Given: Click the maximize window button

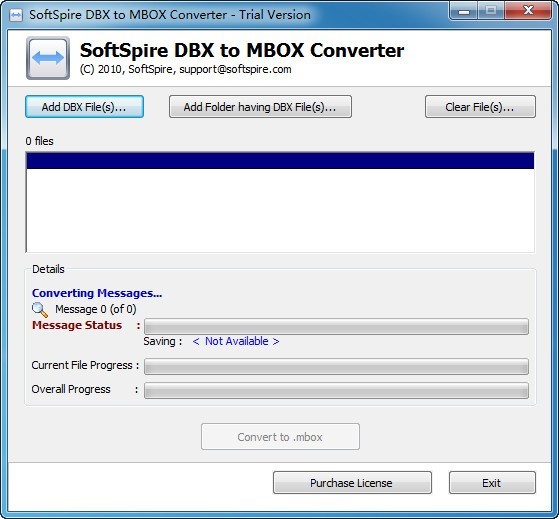Looking at the screenshot, I should pyautogui.click(x=491, y=11).
